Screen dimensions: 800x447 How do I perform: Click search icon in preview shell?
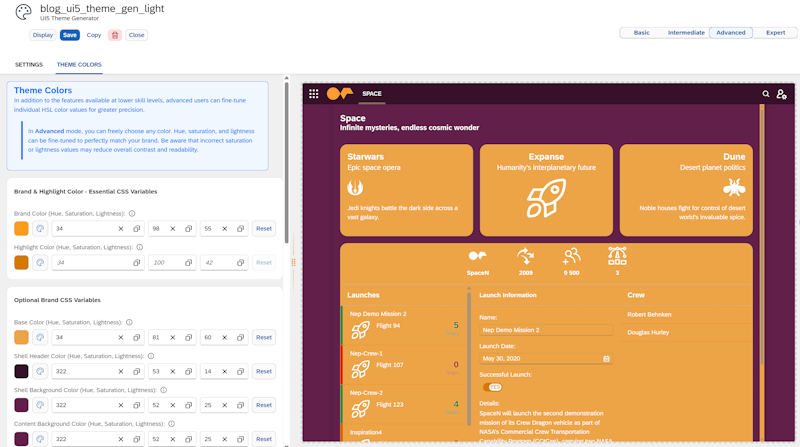tap(766, 94)
